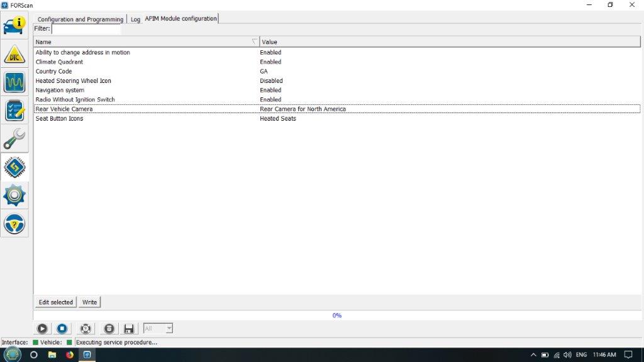Open the gear settings section
This screenshot has width=644, height=362.
coord(14,196)
